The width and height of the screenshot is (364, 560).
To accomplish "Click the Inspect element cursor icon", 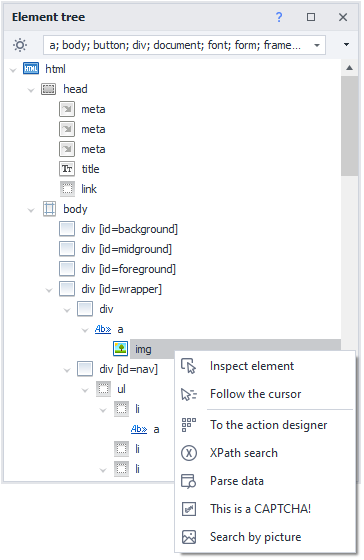I will pyautogui.click(x=189, y=366).
